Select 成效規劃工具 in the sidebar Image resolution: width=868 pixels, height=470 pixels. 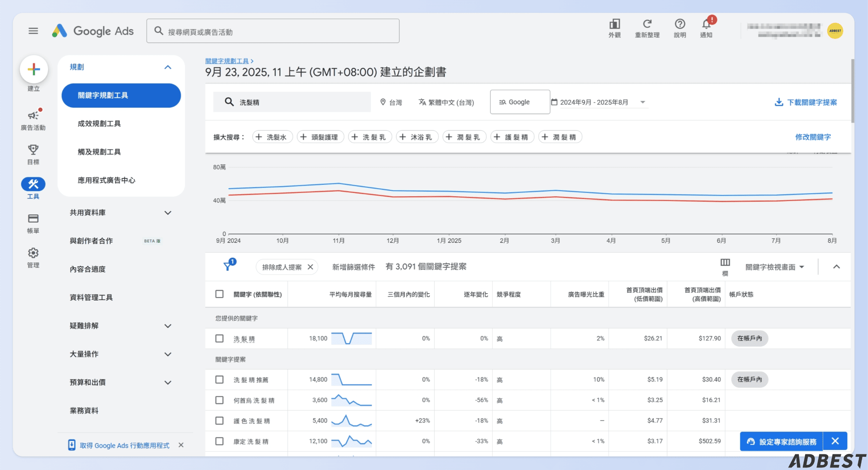[x=100, y=123]
